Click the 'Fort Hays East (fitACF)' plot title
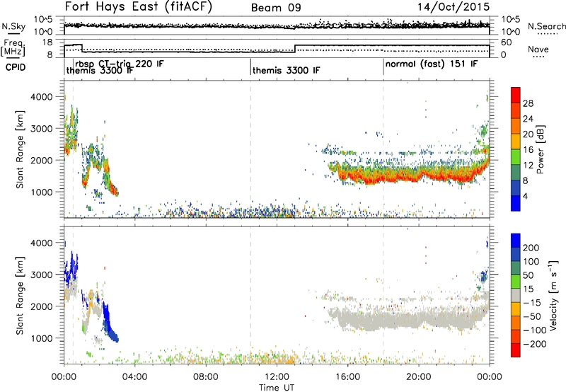This screenshot has height=392, width=566. coord(138,6)
